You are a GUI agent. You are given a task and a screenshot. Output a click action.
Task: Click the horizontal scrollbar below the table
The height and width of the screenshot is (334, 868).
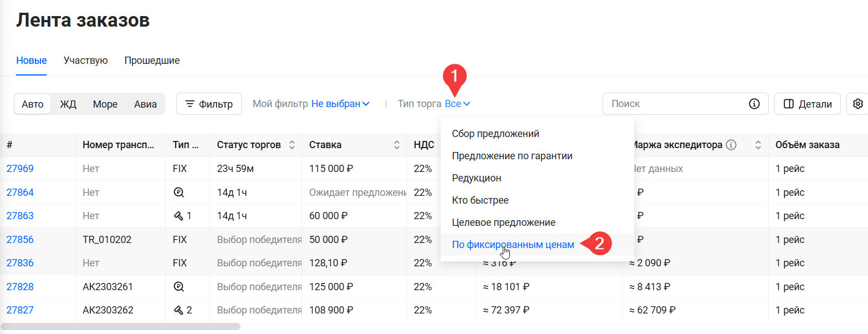(x=121, y=327)
